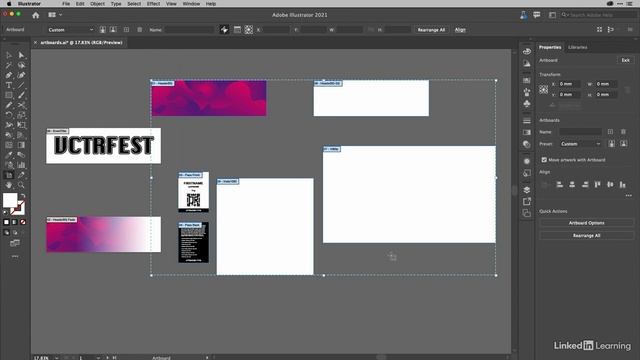Click Rearrange All in the control bar
The height and width of the screenshot is (360, 640).
pyautogui.click(x=431, y=30)
